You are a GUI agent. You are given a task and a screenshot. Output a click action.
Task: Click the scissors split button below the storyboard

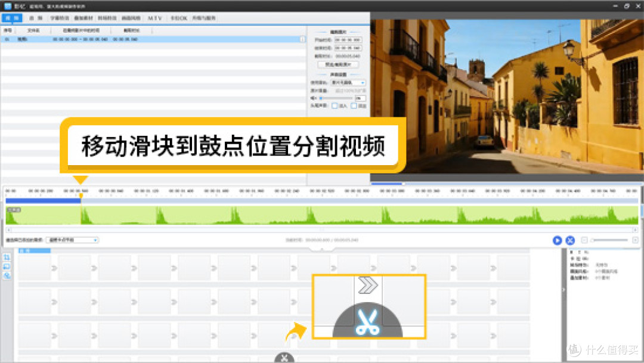coord(284,358)
